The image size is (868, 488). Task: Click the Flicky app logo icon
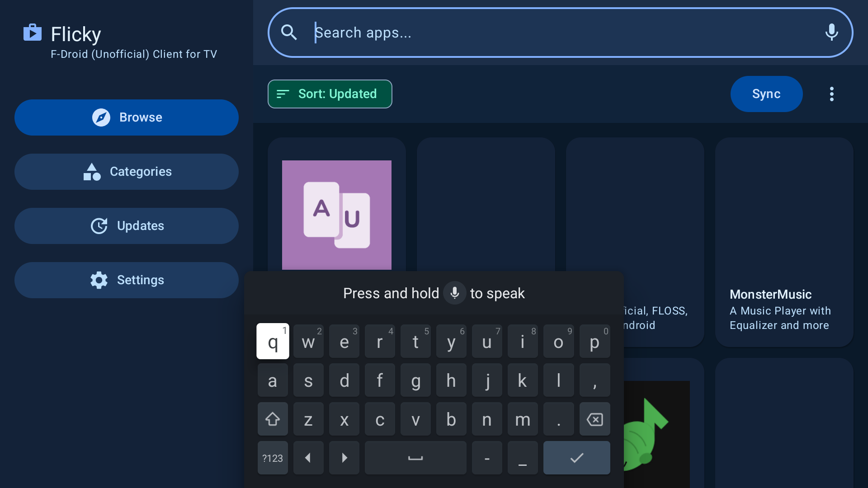pyautogui.click(x=33, y=33)
